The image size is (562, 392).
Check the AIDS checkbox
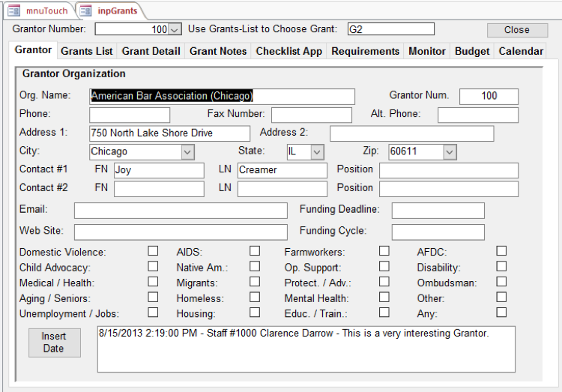(255, 251)
